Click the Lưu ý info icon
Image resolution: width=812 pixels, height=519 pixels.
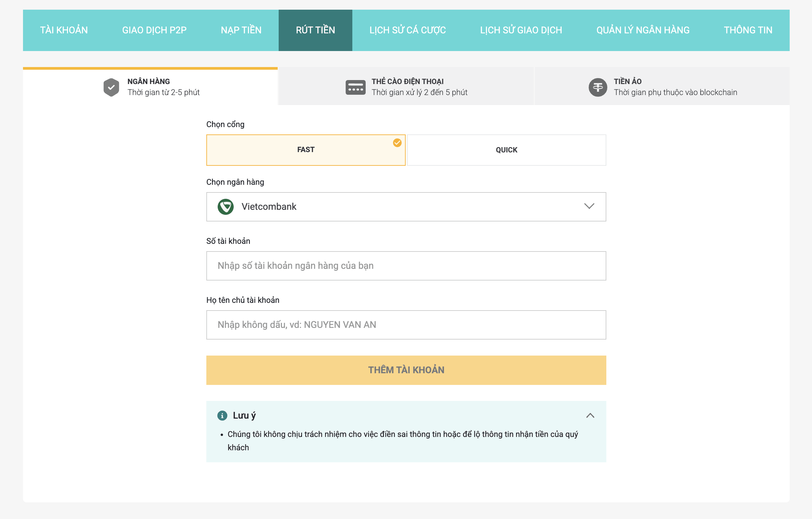tap(222, 415)
